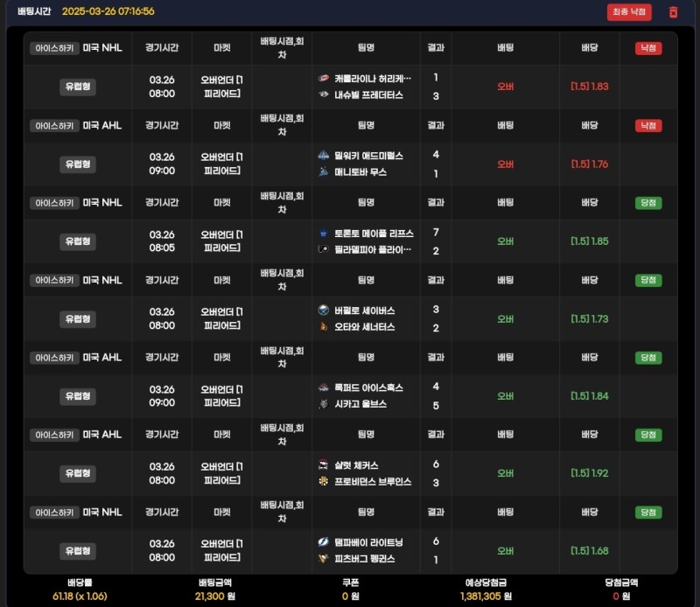
Task: Click the Pittsburgh Penguins team logo
Action: tap(324, 558)
